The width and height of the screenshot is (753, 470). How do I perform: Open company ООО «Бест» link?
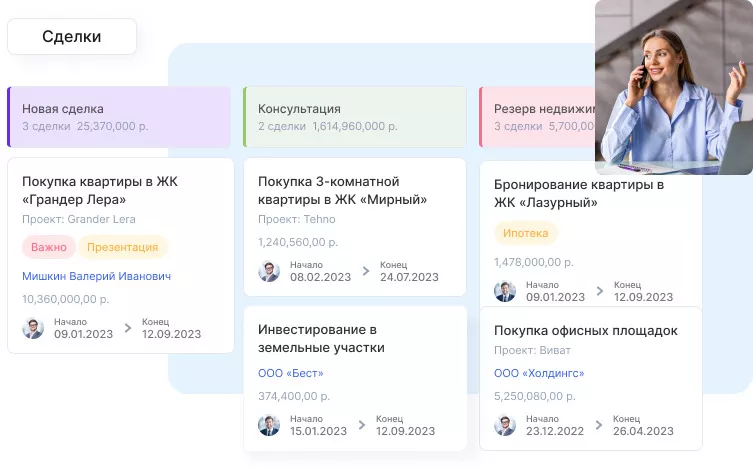pyautogui.click(x=290, y=373)
